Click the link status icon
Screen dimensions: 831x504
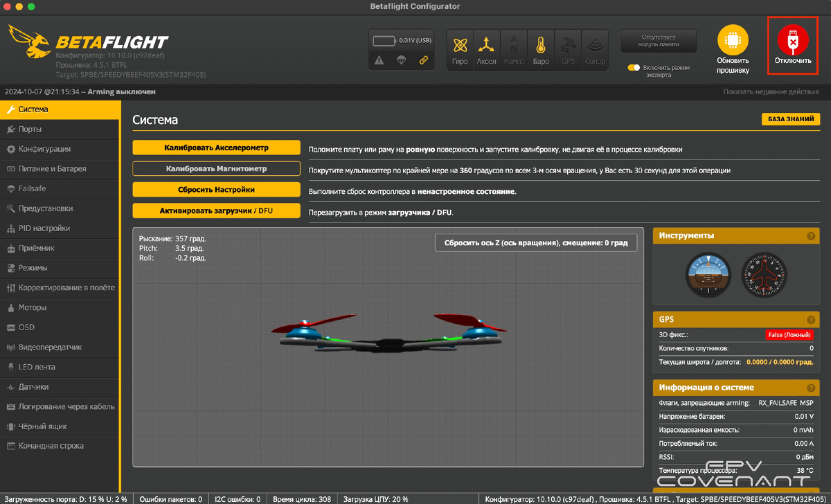pos(423,61)
